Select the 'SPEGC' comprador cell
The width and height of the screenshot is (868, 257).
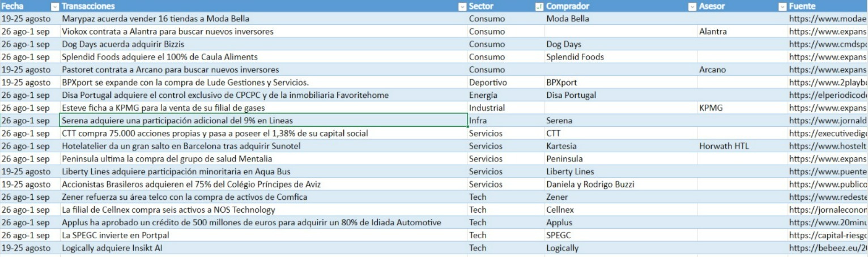point(621,235)
